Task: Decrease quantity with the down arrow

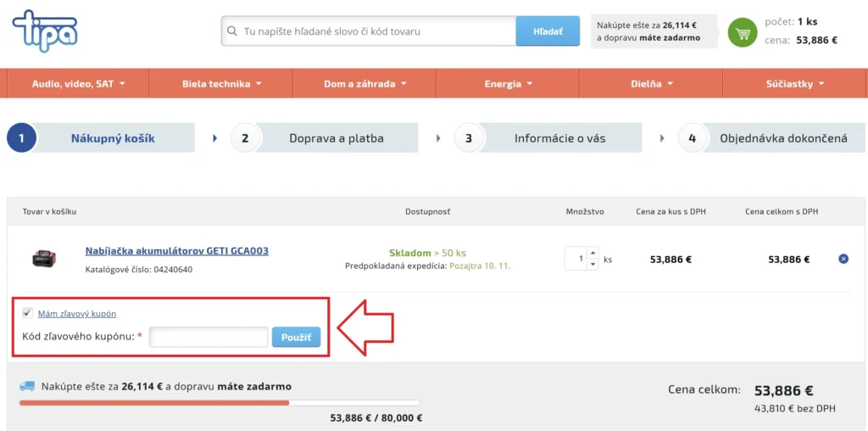Action: click(x=593, y=264)
